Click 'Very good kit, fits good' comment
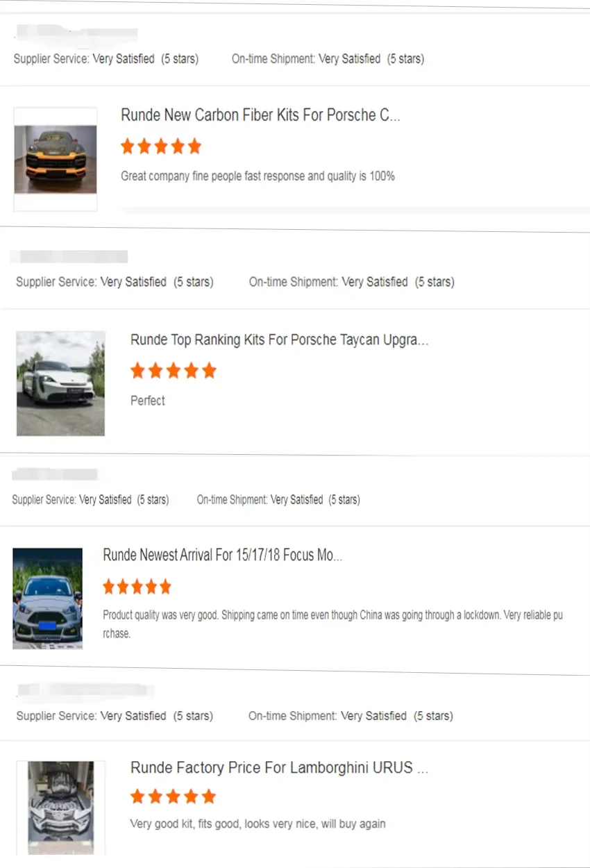 click(x=258, y=824)
